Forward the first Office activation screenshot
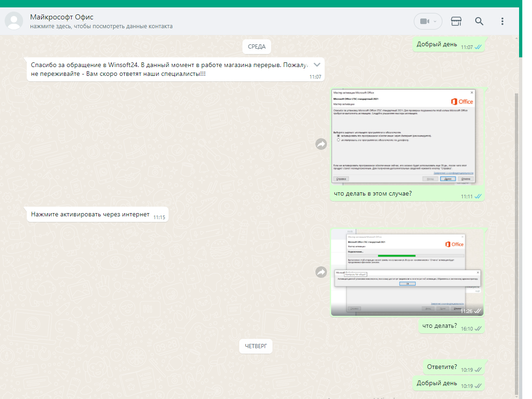Image resolution: width=532 pixels, height=399 pixels. coord(321,144)
